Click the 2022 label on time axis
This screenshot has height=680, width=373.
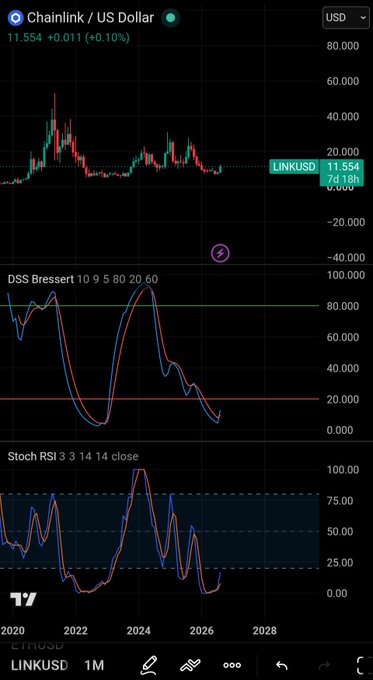(x=76, y=631)
